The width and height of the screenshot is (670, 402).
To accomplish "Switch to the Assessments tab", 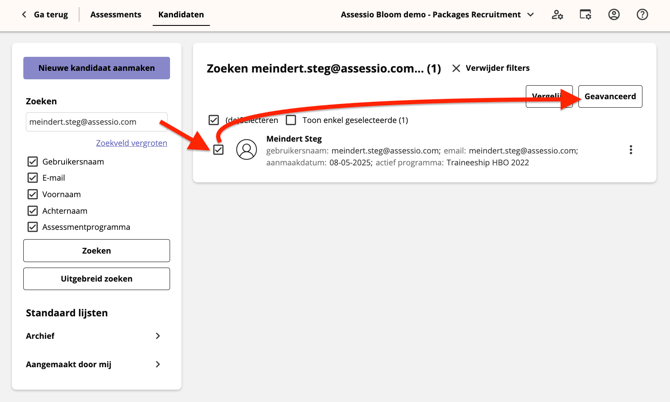I will pos(115,15).
